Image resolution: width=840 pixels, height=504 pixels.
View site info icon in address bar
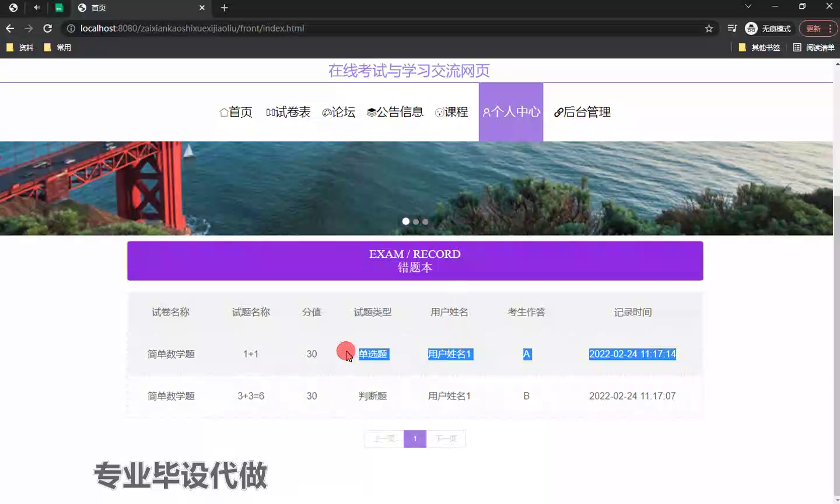[71, 28]
